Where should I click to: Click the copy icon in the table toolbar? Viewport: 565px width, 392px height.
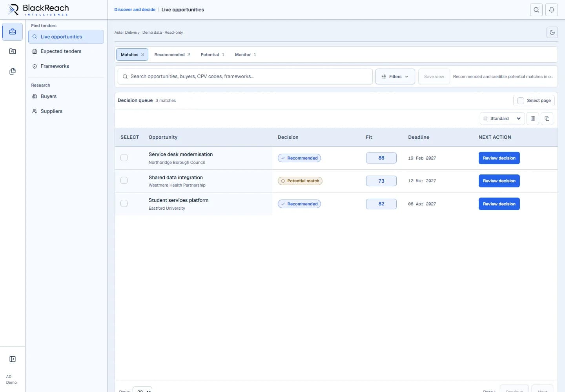pyautogui.click(x=547, y=118)
